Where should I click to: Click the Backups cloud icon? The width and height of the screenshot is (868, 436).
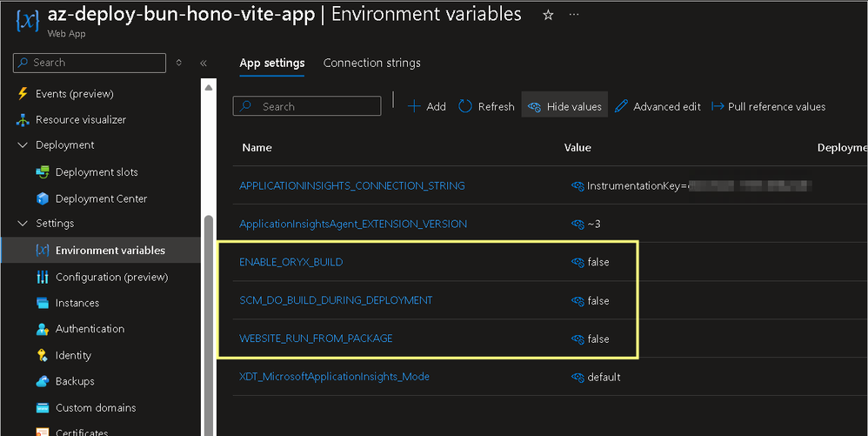[x=42, y=381]
